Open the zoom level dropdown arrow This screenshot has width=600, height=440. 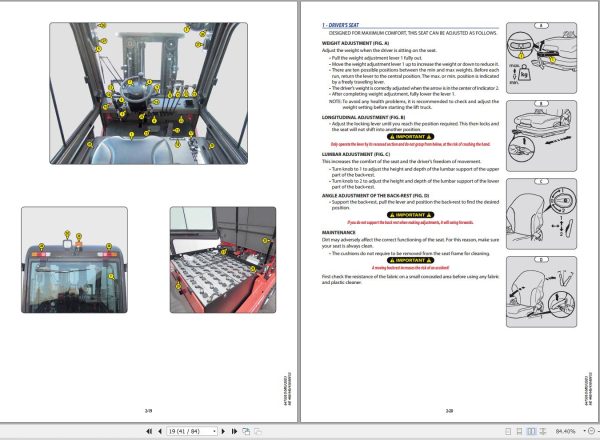coord(584,431)
